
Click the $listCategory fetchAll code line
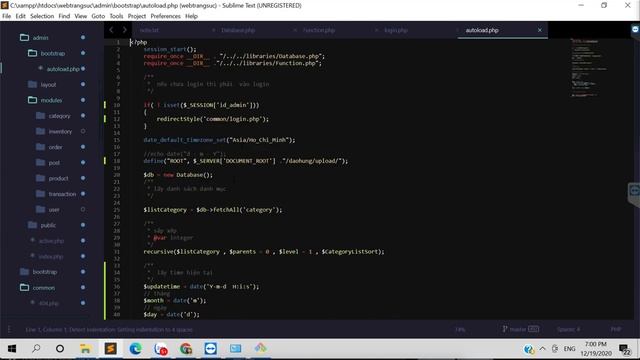coord(213,210)
